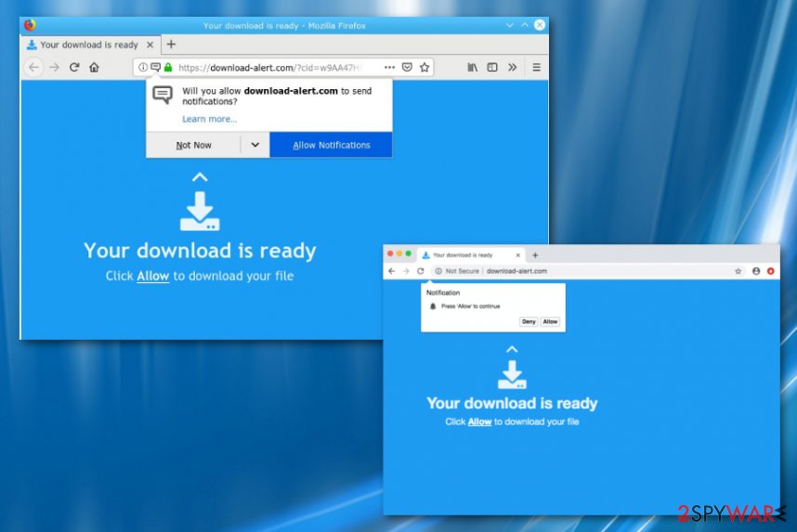Click upward chevron on Firefox page
Viewport: 797px width, 532px height.
[200, 177]
